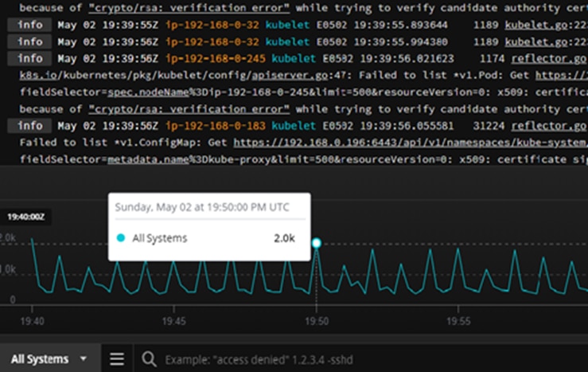
Task: Open the All Systems dropdown
Action: 49,358
